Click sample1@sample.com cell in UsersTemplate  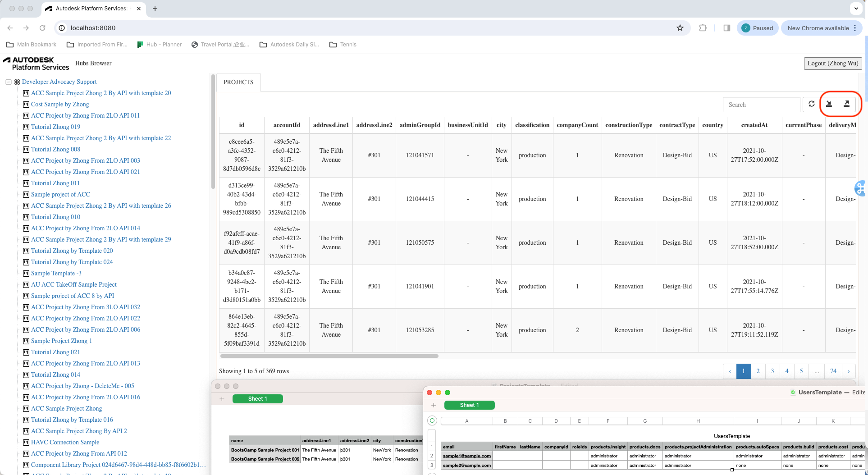click(x=467, y=456)
